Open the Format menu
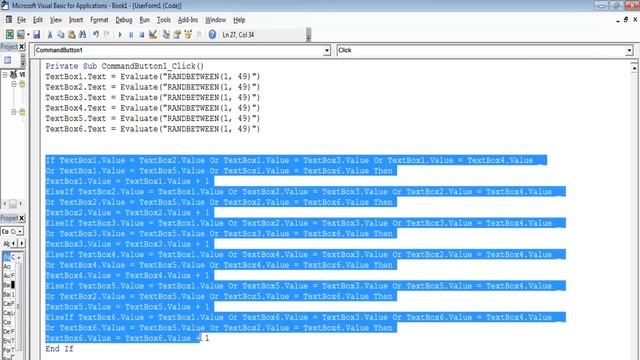 99,20
